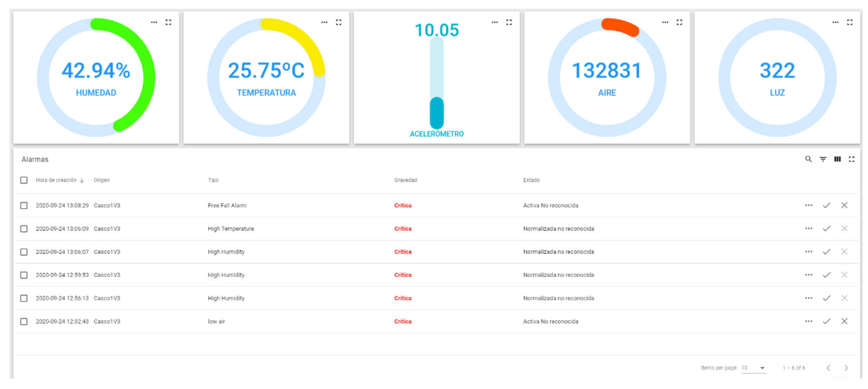Search alarms using the magnifier icon

pos(808,159)
